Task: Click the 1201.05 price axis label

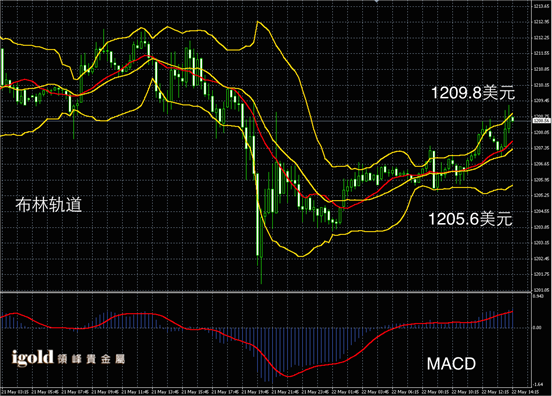Action: pos(542,290)
